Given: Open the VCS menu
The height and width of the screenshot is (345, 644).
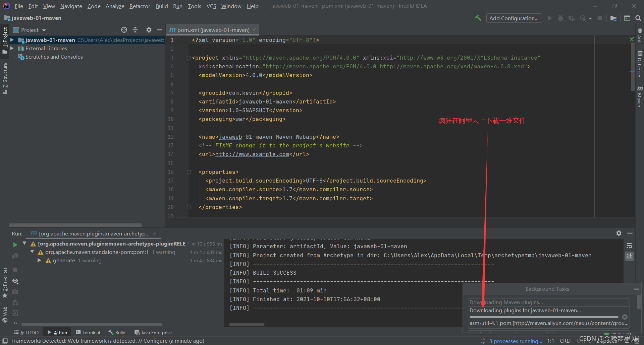Looking at the screenshot, I should coord(211,6).
